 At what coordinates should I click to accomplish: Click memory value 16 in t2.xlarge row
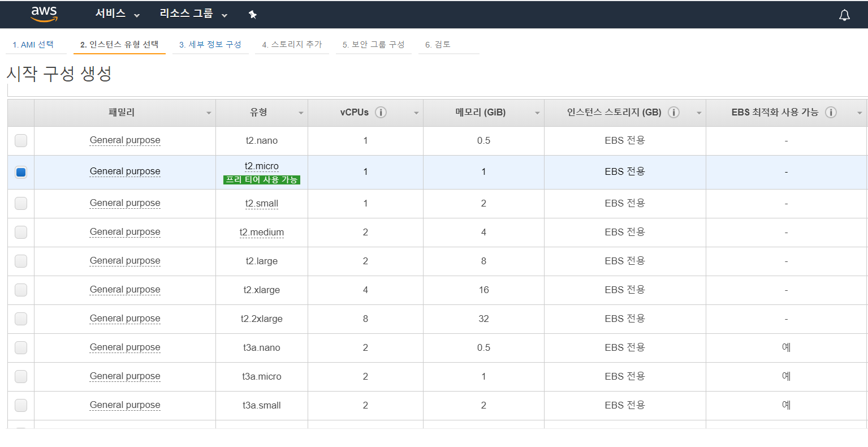483,290
